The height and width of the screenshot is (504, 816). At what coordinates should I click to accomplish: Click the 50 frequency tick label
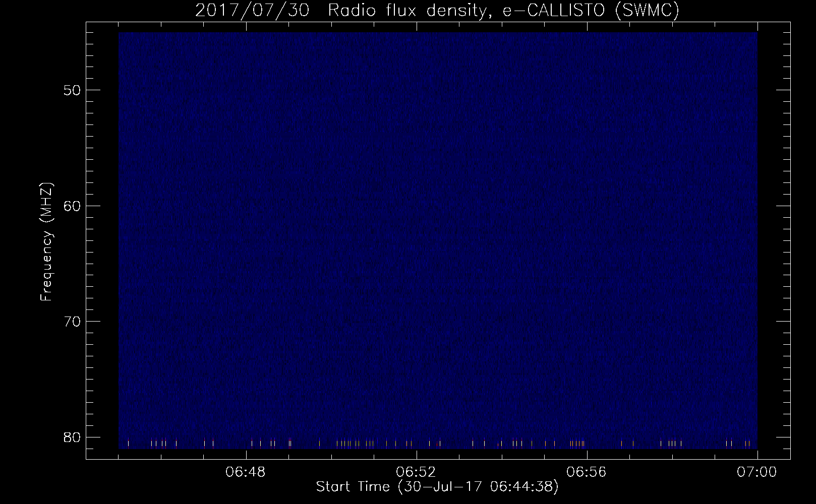click(73, 91)
